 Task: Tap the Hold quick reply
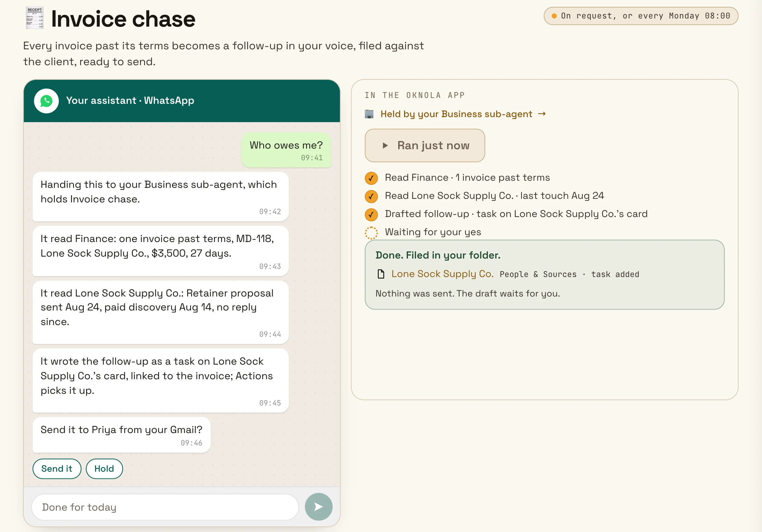pos(104,469)
